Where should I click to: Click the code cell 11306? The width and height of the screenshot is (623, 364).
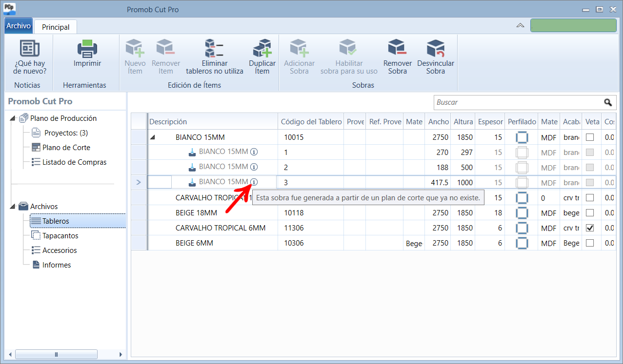[311, 228]
